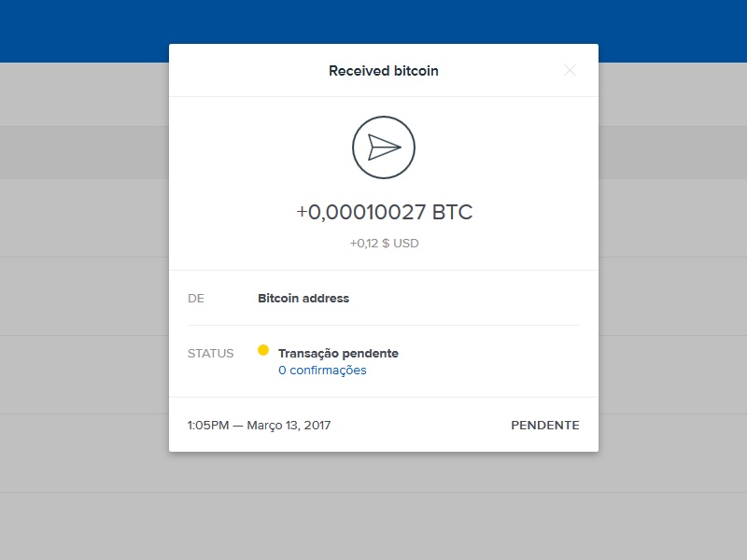Click the DE field label
The image size is (747, 560).
(196, 299)
